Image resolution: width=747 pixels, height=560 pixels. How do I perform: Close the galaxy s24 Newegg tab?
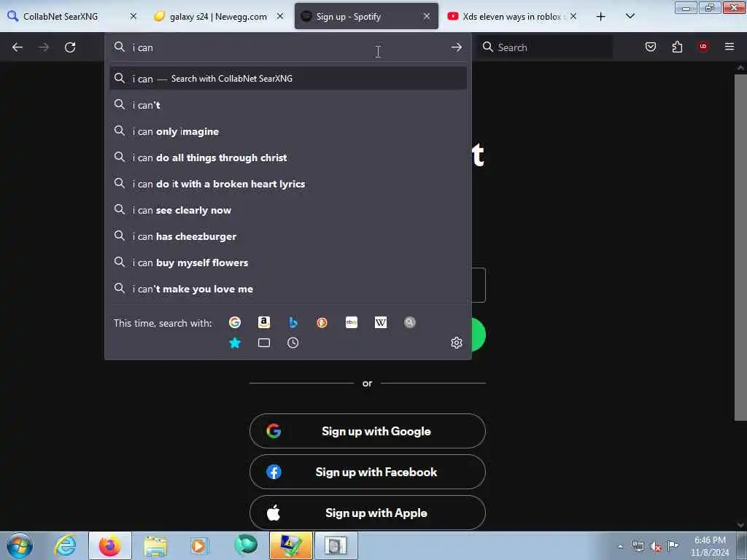point(280,16)
